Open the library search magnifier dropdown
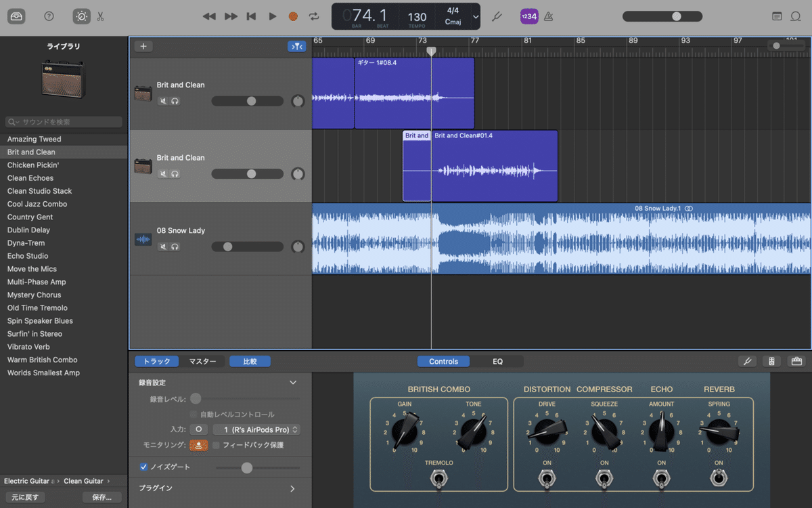The width and height of the screenshot is (812, 508). point(14,122)
